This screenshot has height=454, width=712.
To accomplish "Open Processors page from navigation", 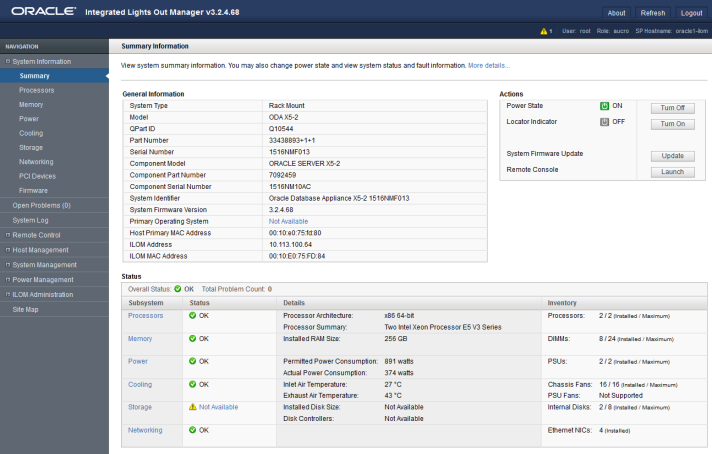I will tap(36, 90).
